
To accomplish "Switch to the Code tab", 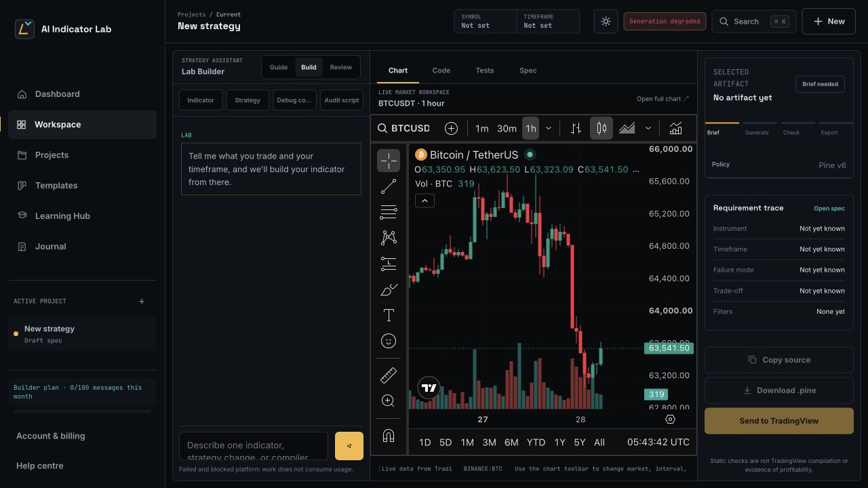I will [441, 70].
